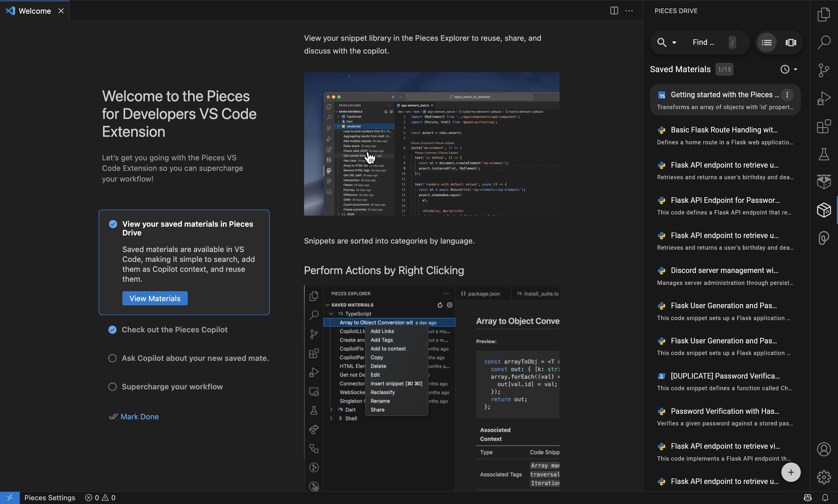Screen dimensions: 838x504
Task: Switch Pieces Drive to carousel view
Action: point(791,42)
